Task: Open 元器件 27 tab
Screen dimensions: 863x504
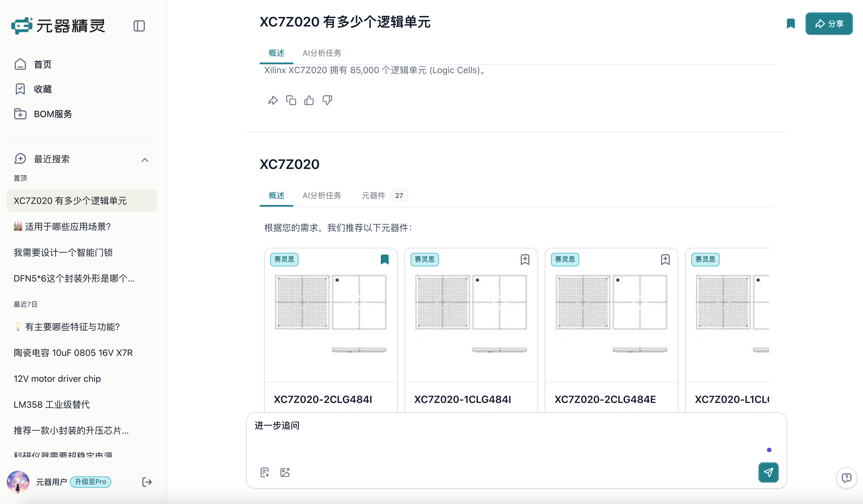Action: 385,195
